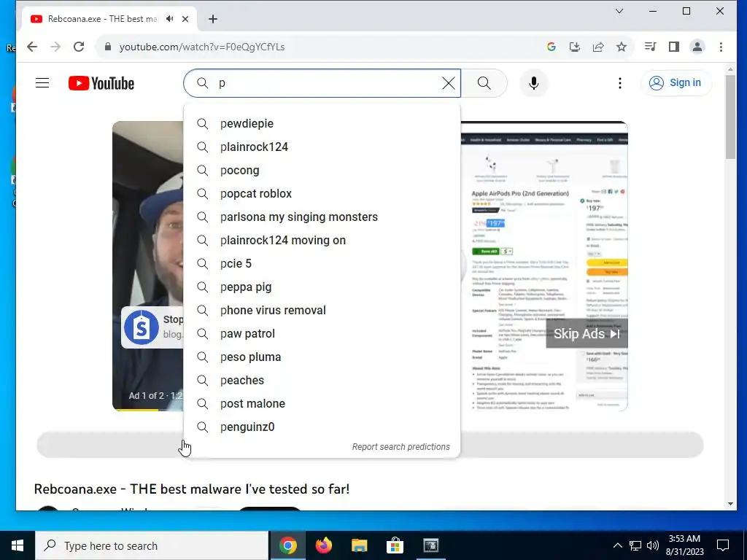Select the peppa pig suggestion

click(322, 287)
